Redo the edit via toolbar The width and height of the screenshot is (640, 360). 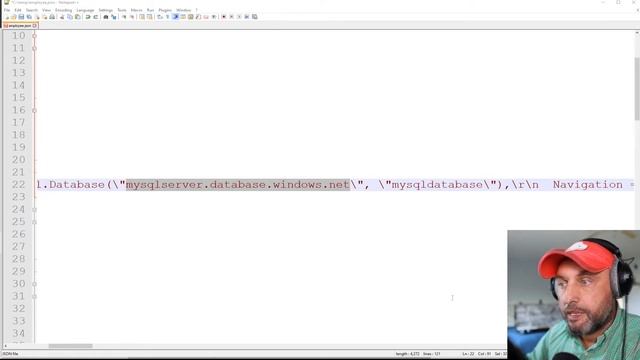[x=96, y=17]
